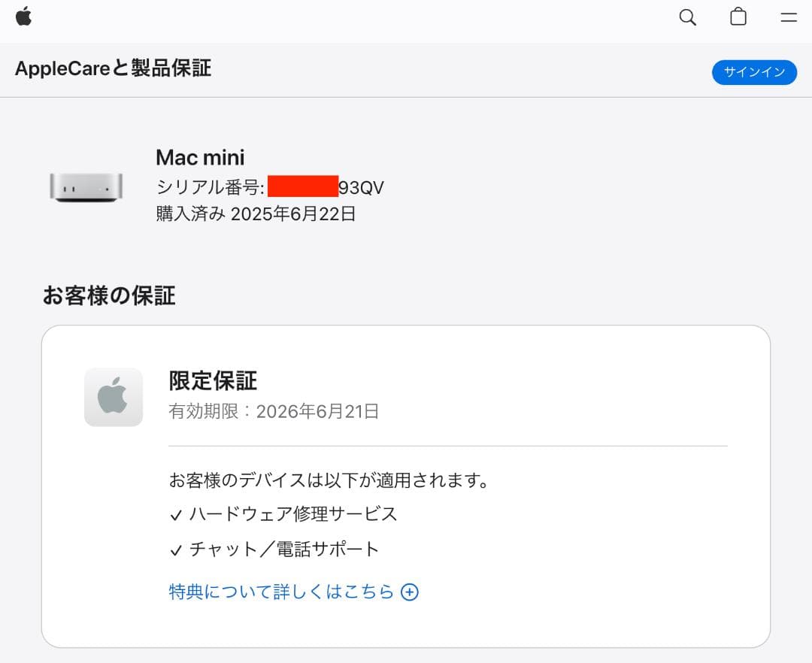
Task: Select the お客様の保証 section heading
Action: (x=109, y=295)
